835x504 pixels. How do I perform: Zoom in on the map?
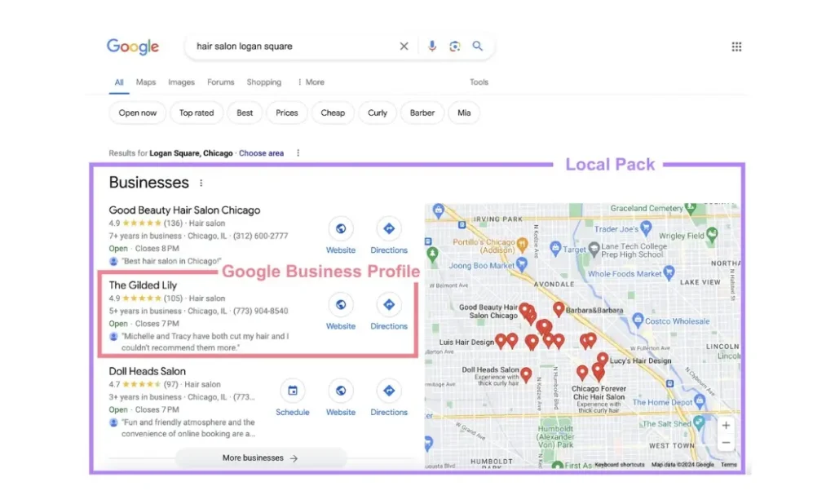726,426
